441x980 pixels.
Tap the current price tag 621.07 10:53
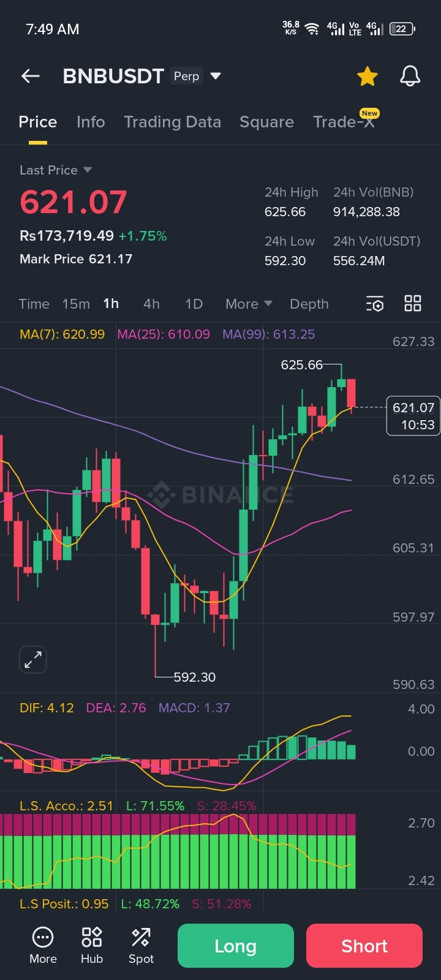413,416
